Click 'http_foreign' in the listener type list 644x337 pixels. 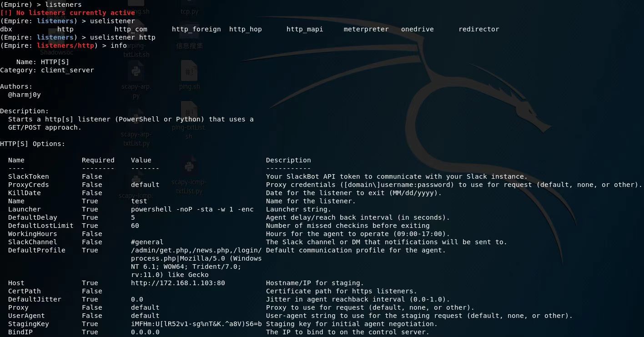click(x=196, y=29)
